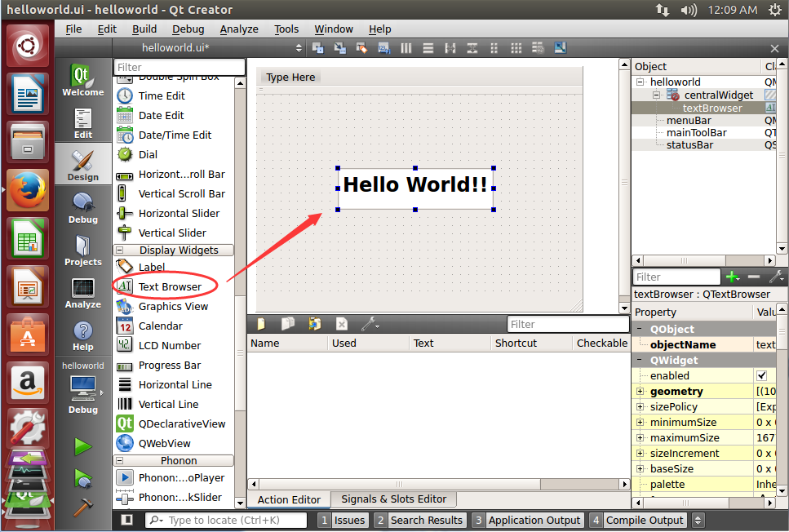Open the Tools menu

coord(286,29)
